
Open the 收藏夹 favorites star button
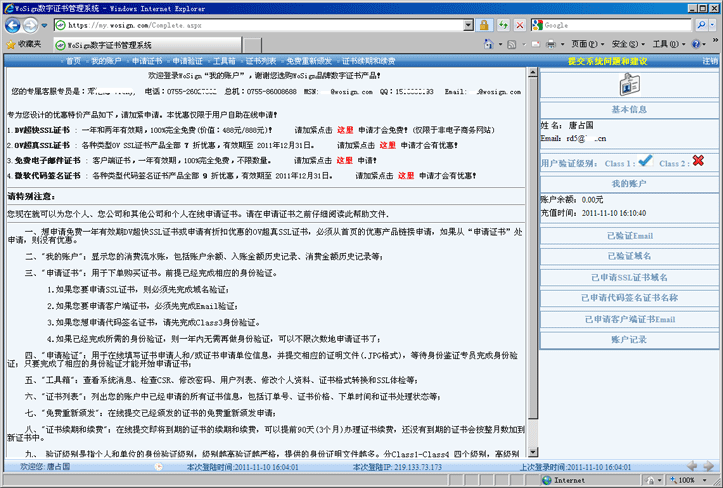24,44
